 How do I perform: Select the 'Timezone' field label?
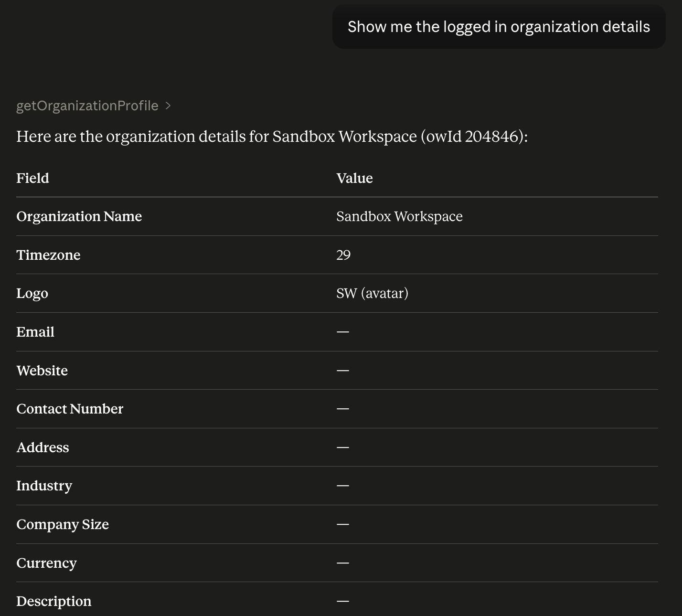coord(48,255)
